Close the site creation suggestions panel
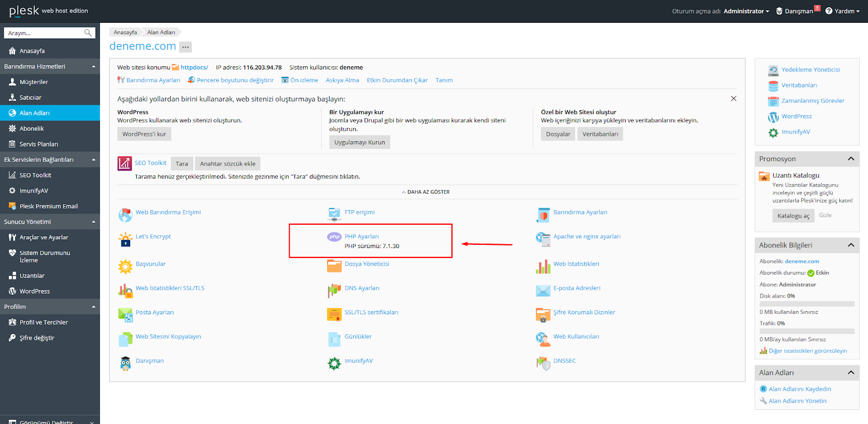Screen dimensions: 868x424 tap(733, 99)
